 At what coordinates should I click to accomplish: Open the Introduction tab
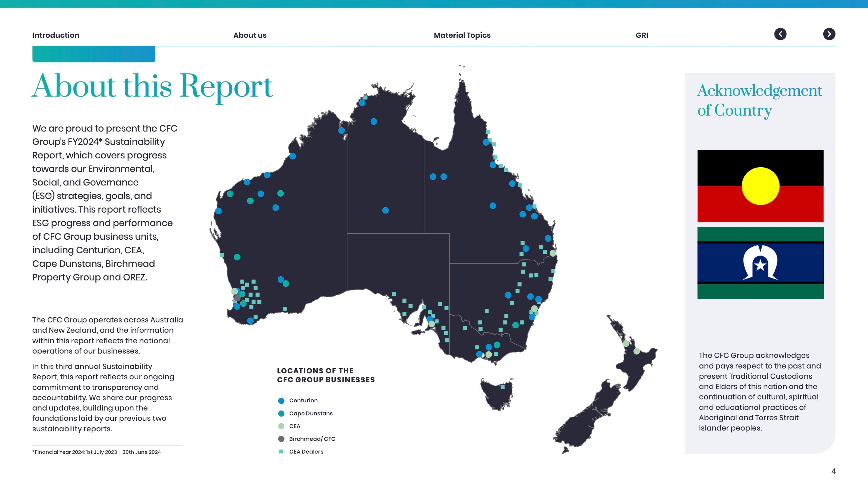tap(56, 35)
